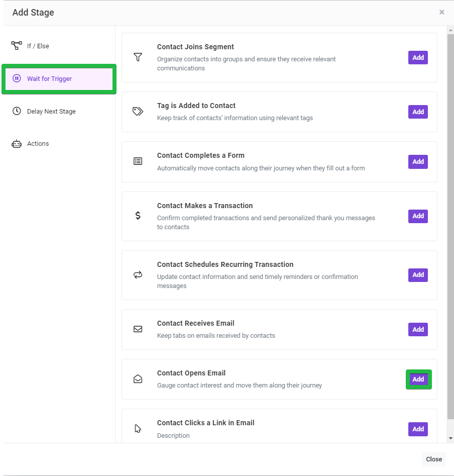Click the 'Add Stage' dialog heading
454x476 pixels.
click(x=33, y=13)
